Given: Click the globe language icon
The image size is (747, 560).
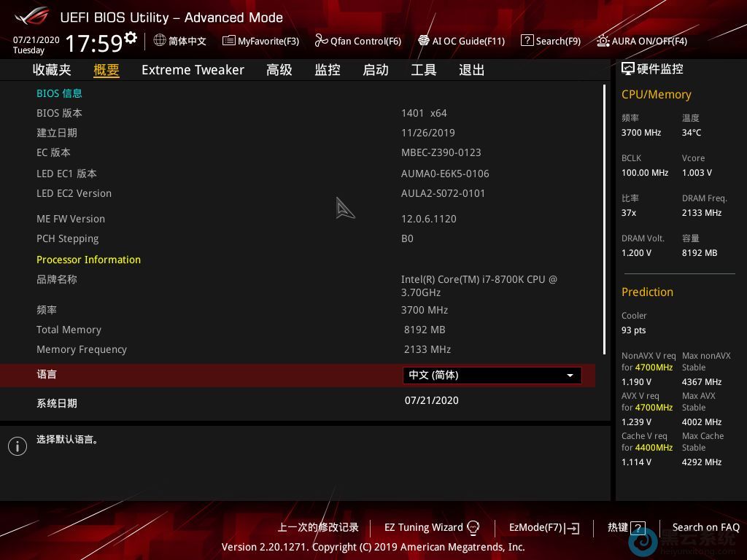Looking at the screenshot, I should 160,41.
